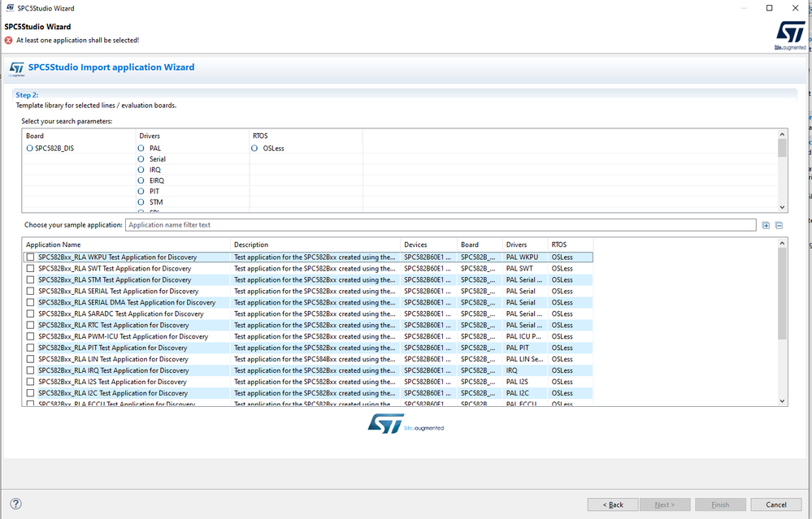Check the I2S Test Application checkbox
Image resolution: width=812 pixels, height=519 pixels.
coord(31,382)
